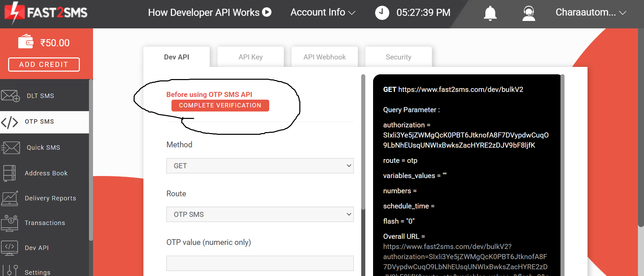Click the Fast2SMS logo
644x276 pixels.
46,12
